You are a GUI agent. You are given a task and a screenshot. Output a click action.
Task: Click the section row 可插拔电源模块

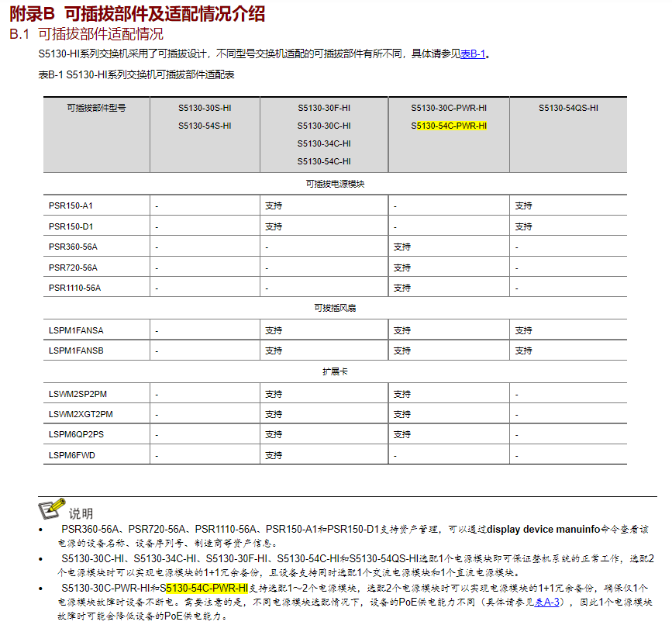pyautogui.click(x=335, y=184)
